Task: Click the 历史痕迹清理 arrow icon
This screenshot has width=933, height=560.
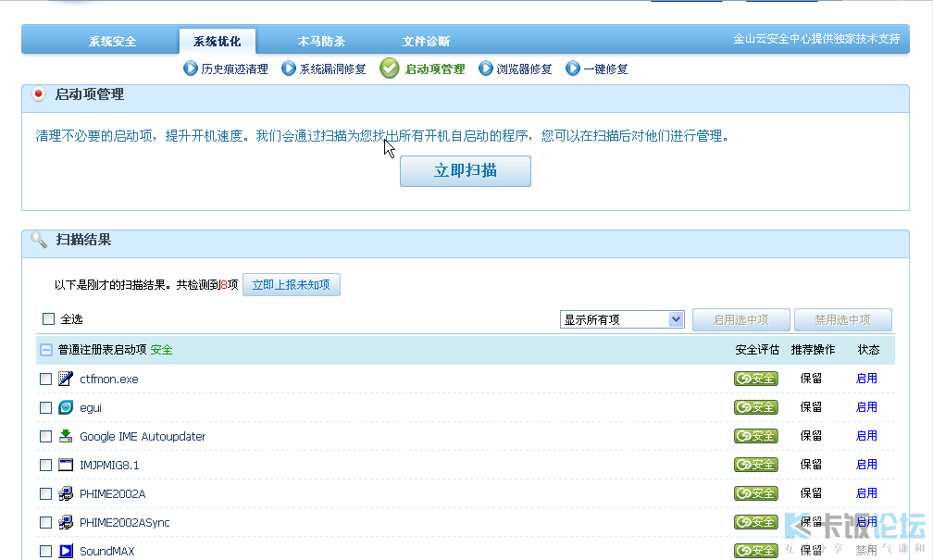Action: 191,68
